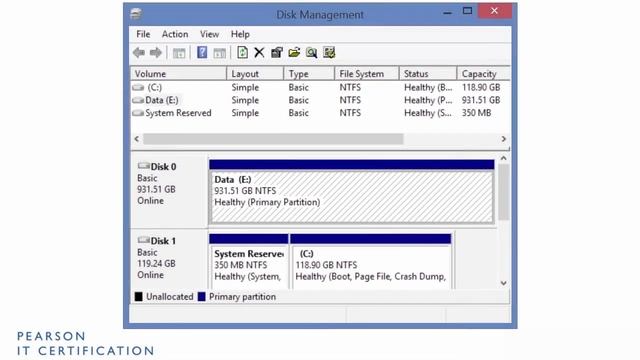Select the System Reserved volume row
The width and height of the screenshot is (640, 360).
tap(320, 113)
